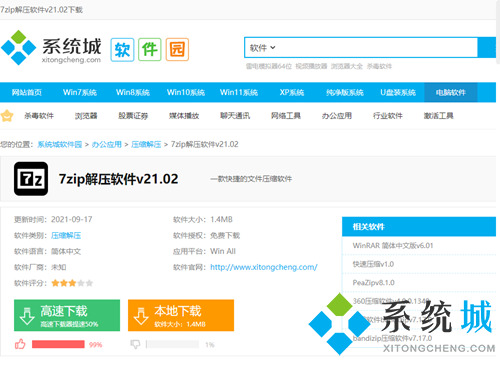Open the 办公应用 category in subnav
This screenshot has width=500, height=366.
point(337,116)
